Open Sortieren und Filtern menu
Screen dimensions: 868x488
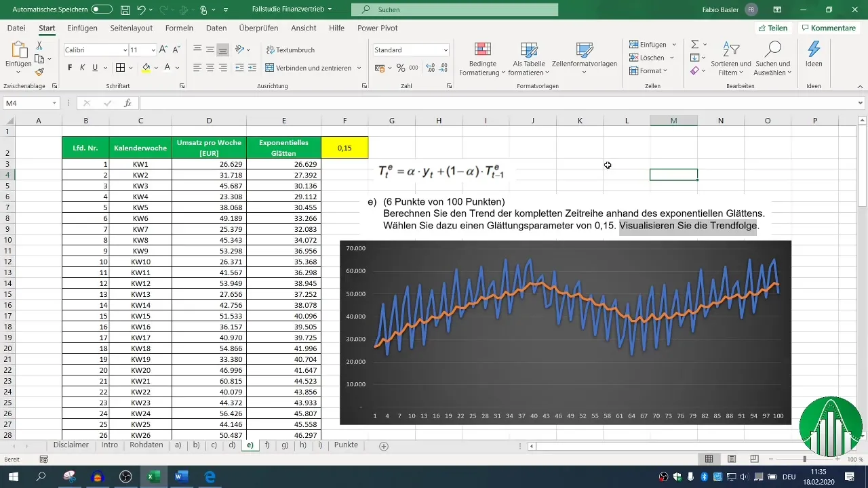point(731,59)
